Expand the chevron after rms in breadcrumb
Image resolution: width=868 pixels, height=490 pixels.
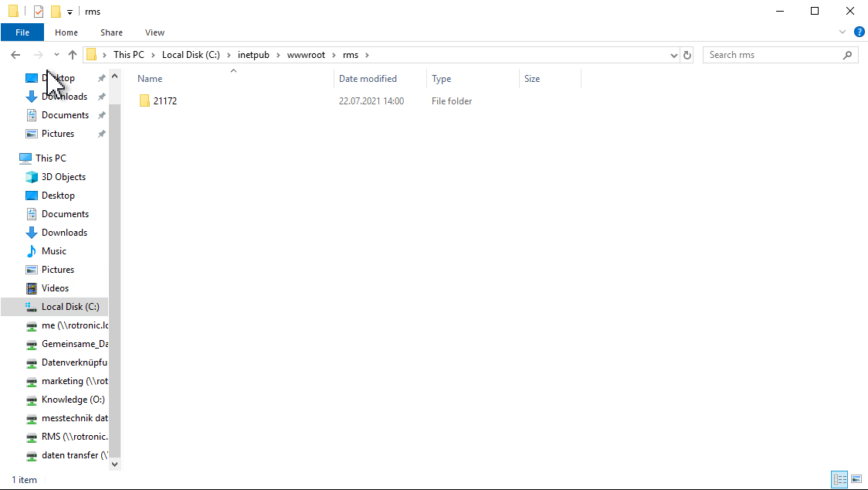point(367,55)
